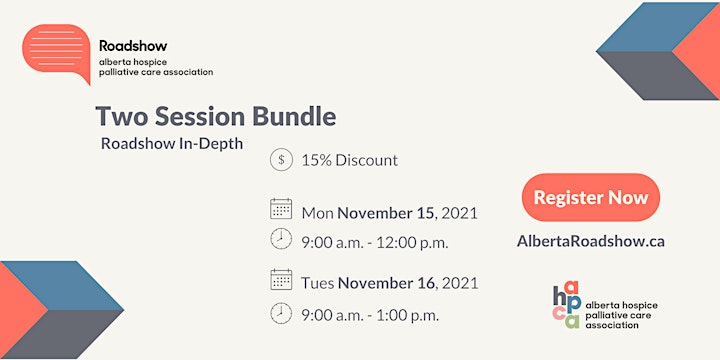
Task: Select the Mon November 15, 2021 date
Action: click(389, 213)
